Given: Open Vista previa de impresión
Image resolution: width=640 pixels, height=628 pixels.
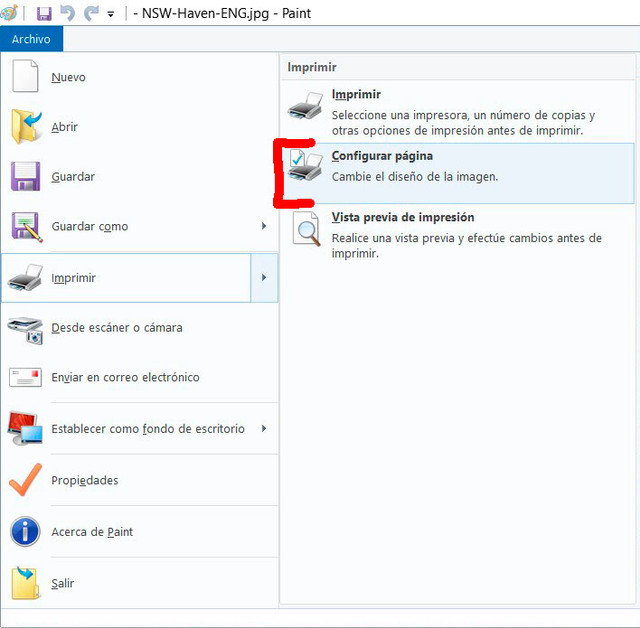Looking at the screenshot, I should 403,217.
